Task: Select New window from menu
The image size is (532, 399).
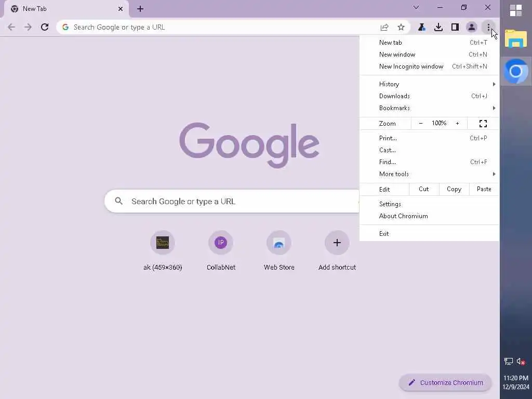Action: pyautogui.click(x=429, y=54)
